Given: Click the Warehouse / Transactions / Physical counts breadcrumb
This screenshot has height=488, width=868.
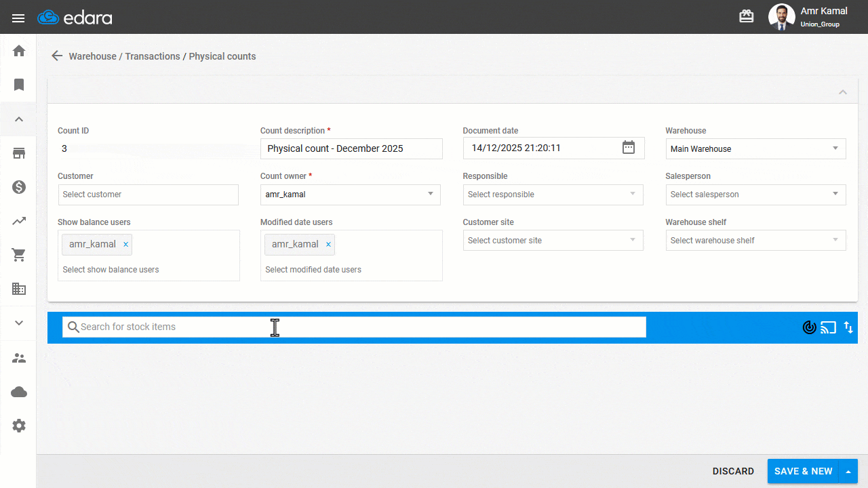Looking at the screenshot, I should (162, 56).
